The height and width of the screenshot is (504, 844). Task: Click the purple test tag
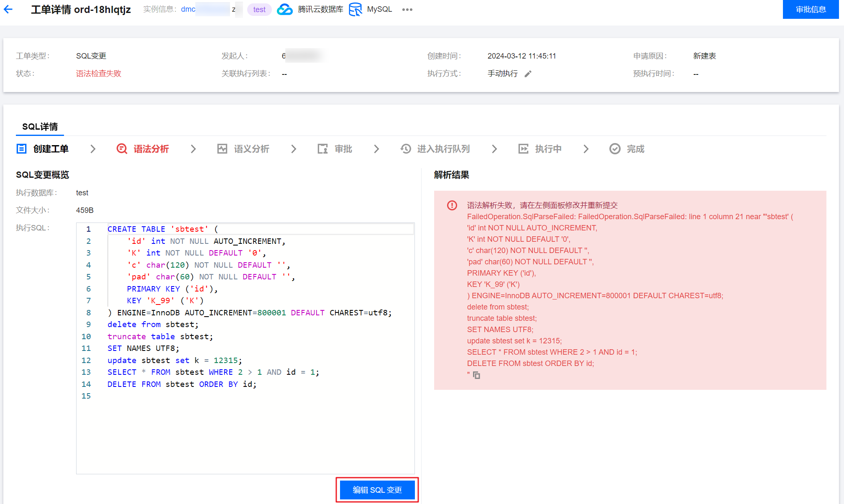pyautogui.click(x=259, y=10)
